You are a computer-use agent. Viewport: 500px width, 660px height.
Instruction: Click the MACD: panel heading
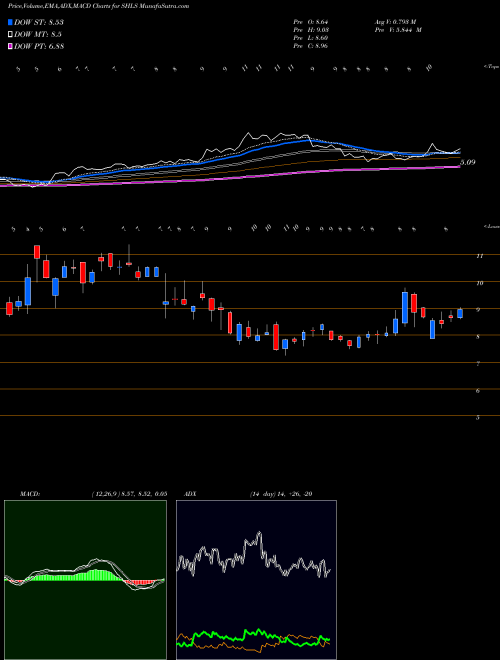pos(30,494)
